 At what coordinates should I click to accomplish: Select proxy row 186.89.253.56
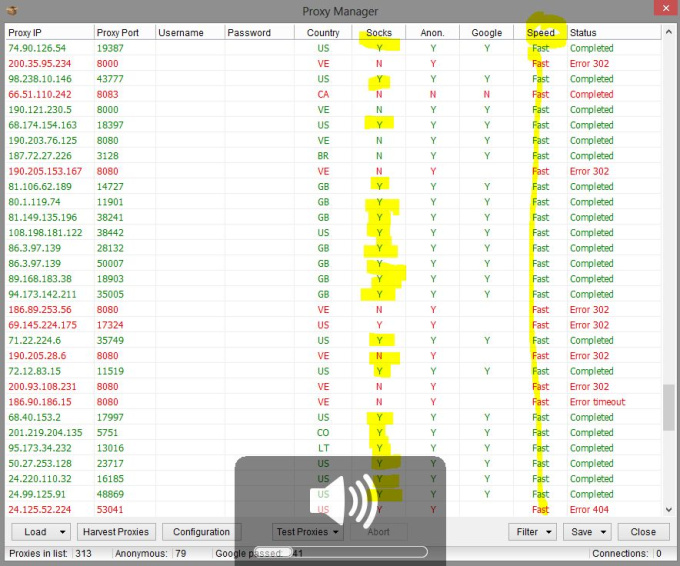pos(333,310)
